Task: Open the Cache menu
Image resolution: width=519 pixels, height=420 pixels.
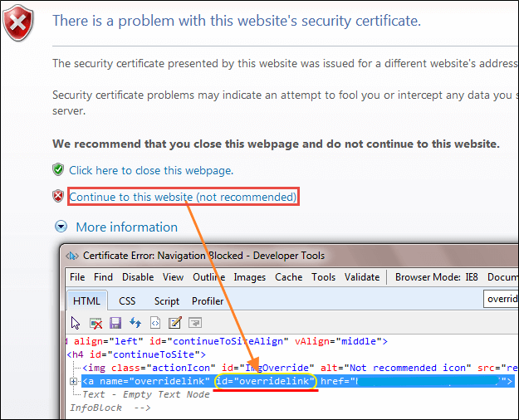Action: click(289, 277)
